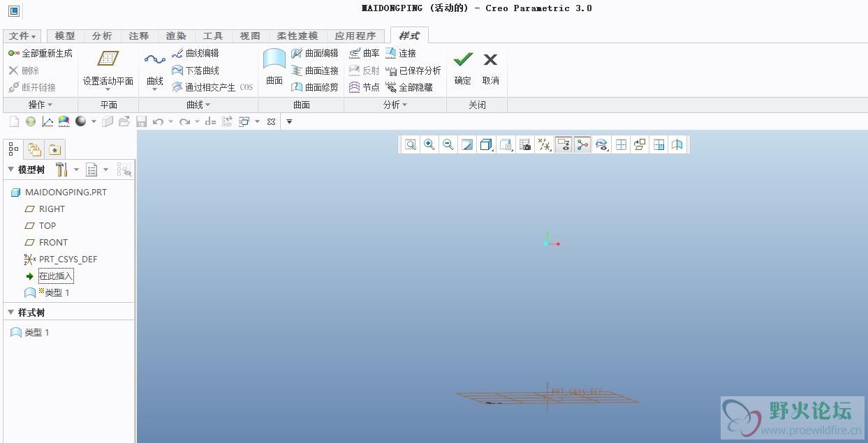The width and height of the screenshot is (868, 443).
Task: Open the folder browser tab icon
Action: [34, 149]
